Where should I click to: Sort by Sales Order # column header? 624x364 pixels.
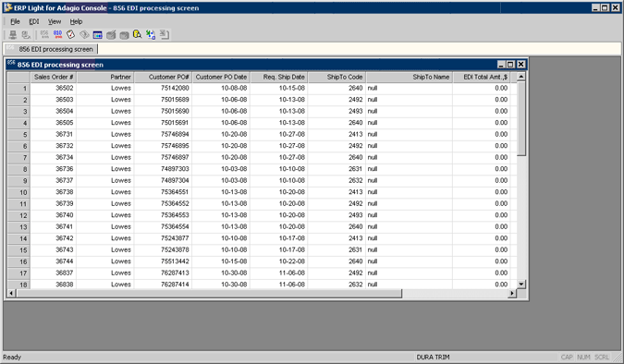(x=54, y=78)
